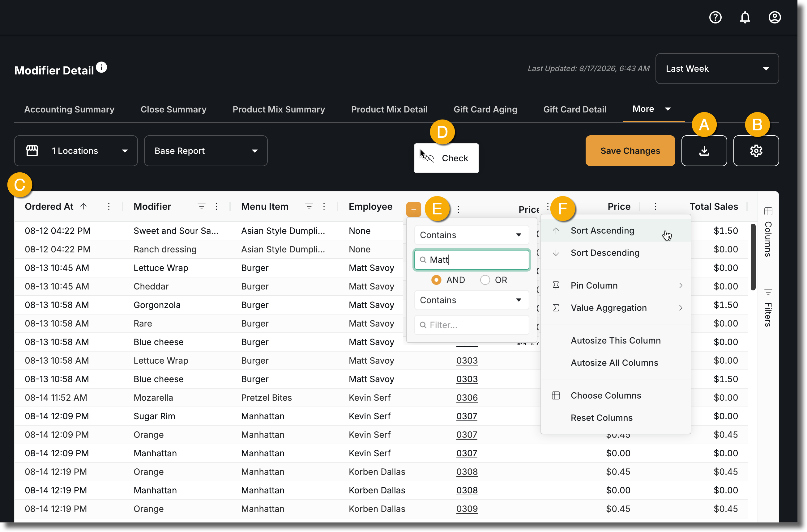The height and width of the screenshot is (532, 807).
Task: Choose Sort Descending from column menu
Action: (x=616, y=253)
